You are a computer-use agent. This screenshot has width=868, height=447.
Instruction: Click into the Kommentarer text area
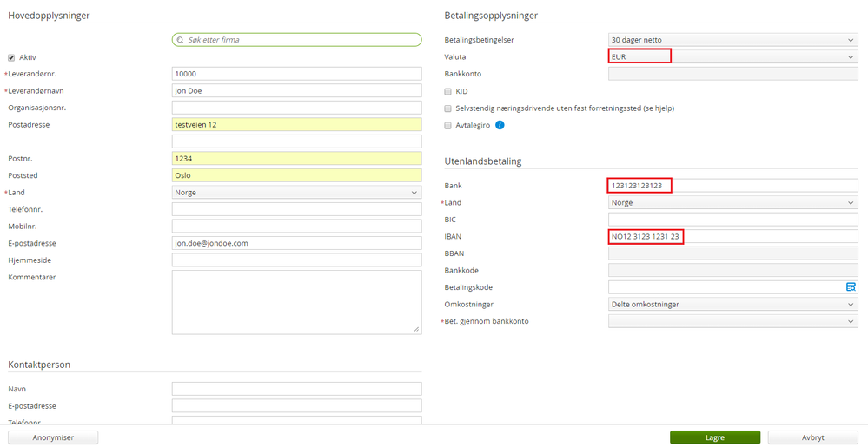coord(296,301)
